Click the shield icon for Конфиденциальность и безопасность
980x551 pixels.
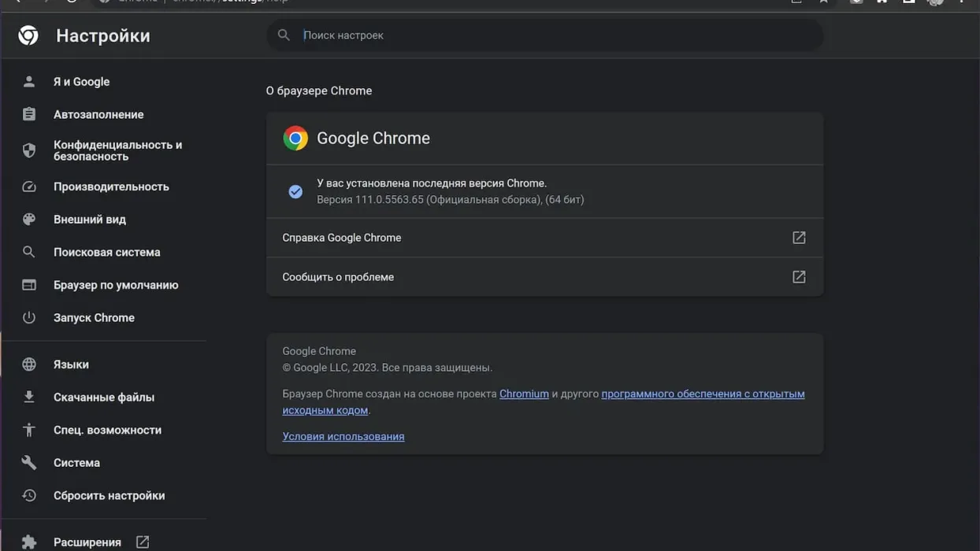(x=29, y=150)
